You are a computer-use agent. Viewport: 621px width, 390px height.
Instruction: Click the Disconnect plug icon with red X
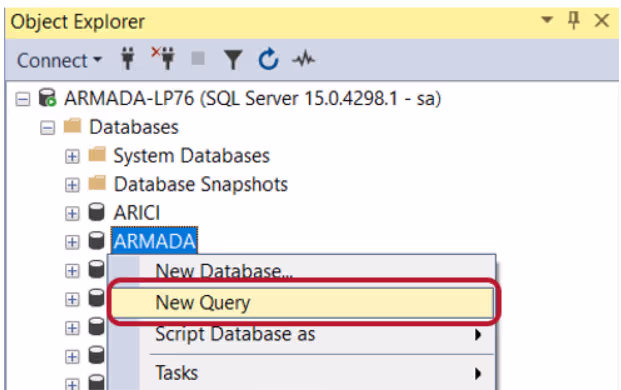(163, 58)
